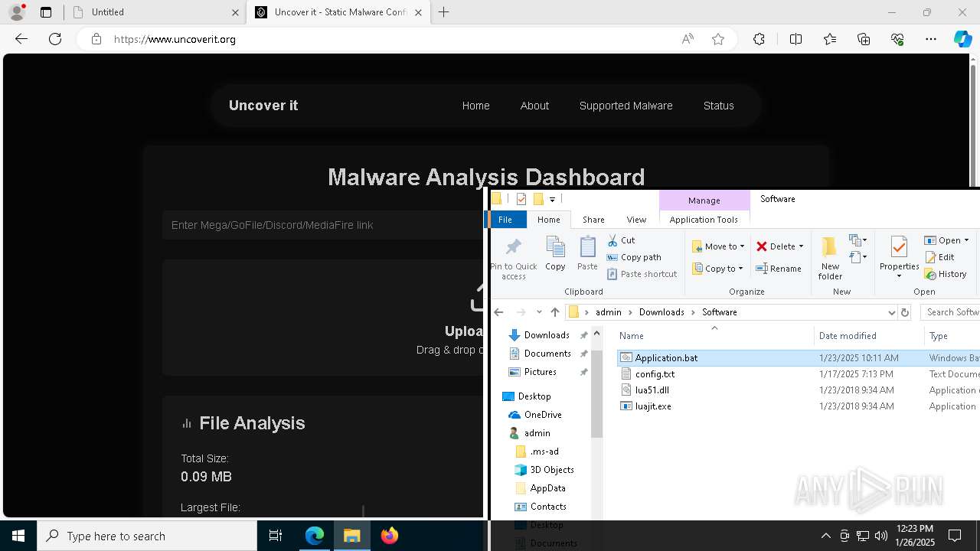Click Pin to Quick access button
The height and width of the screenshot is (551, 980).
[x=514, y=259]
